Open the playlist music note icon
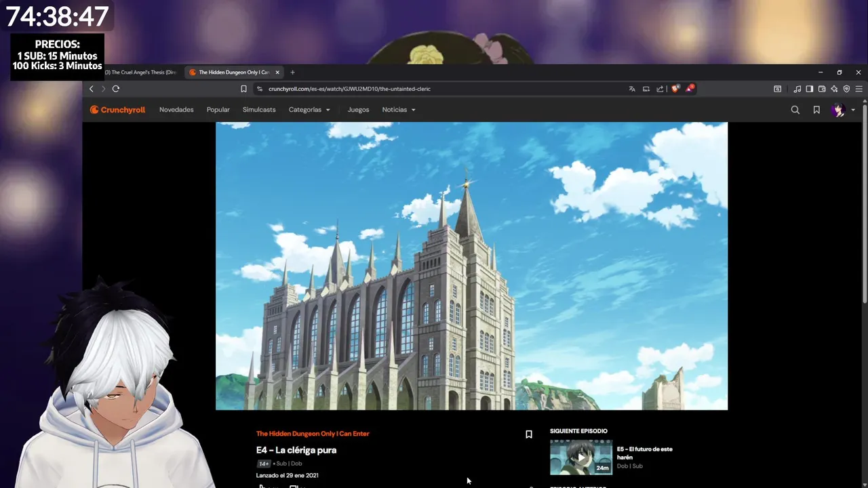This screenshot has width=868, height=488. (x=797, y=89)
